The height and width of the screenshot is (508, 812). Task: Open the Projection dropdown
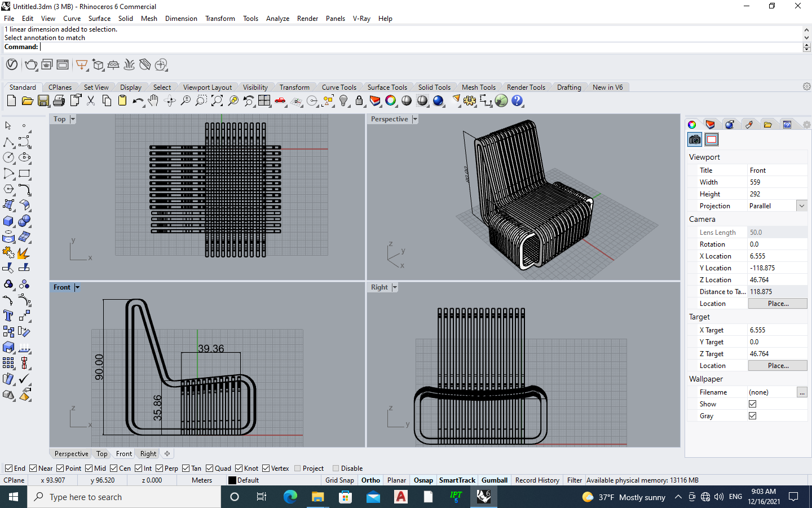click(801, 206)
